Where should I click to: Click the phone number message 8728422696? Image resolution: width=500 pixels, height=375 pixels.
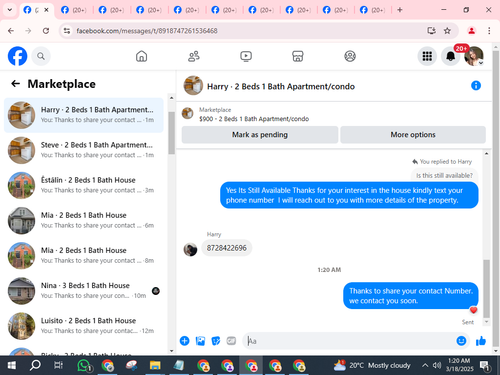[x=227, y=248]
